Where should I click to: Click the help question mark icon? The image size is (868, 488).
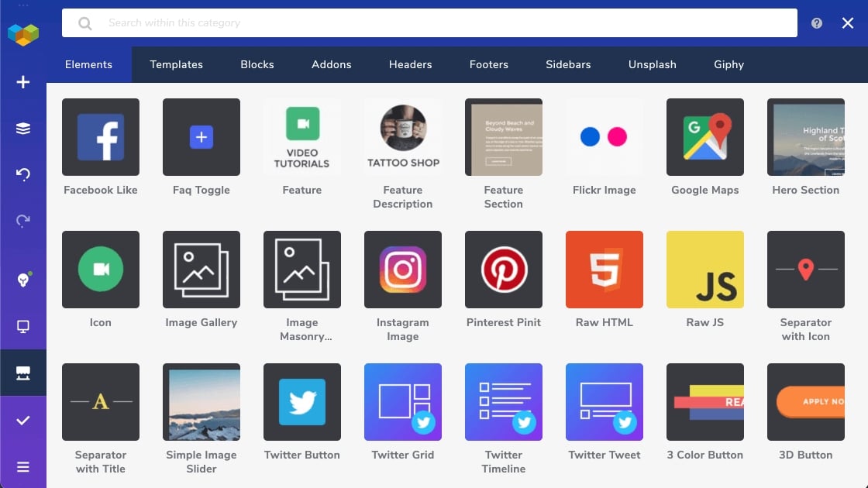click(817, 22)
